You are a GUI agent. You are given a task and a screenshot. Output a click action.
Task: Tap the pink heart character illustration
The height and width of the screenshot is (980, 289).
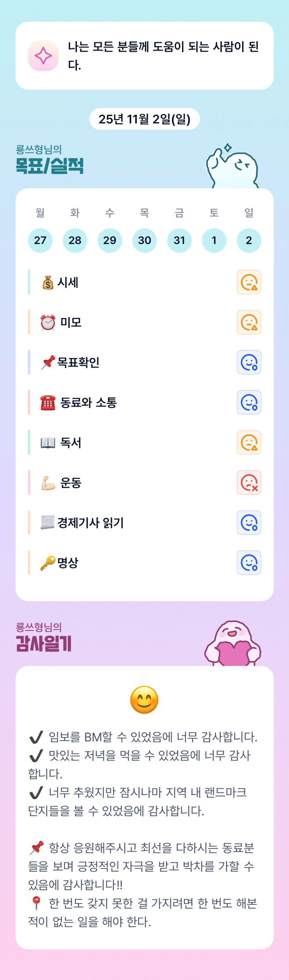[x=233, y=645]
